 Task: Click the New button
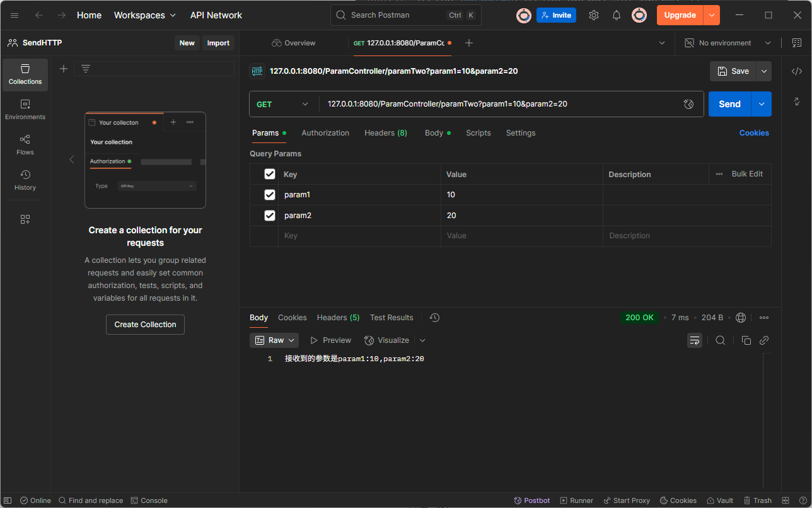tap(187, 43)
